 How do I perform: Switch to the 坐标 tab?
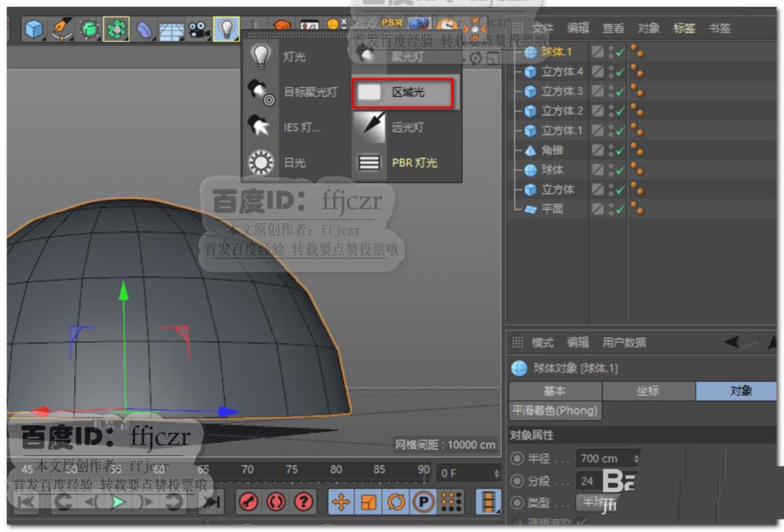[x=648, y=391]
